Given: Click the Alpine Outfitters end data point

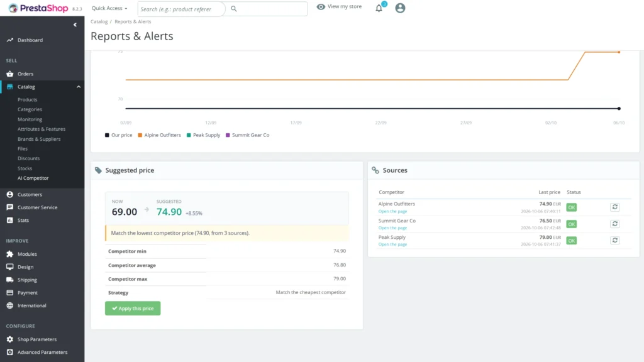Looking at the screenshot, I should tap(619, 52).
